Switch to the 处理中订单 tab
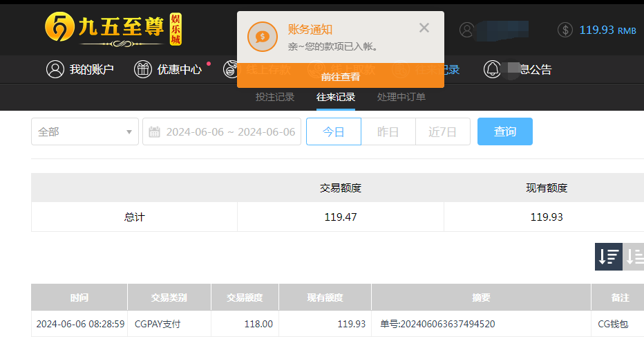Screen dimensions: 644x337 (x=401, y=97)
